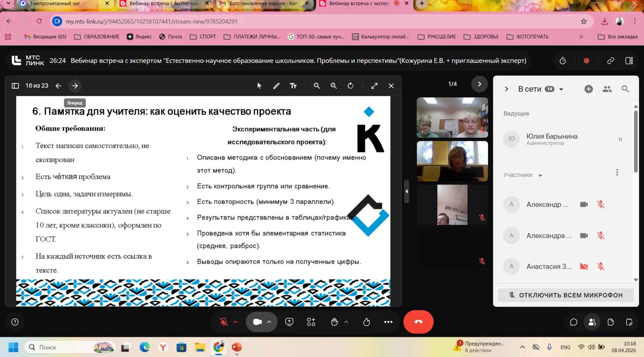644x357 pixels.
Task: Select the pencil drawing tool
Action: (276, 86)
